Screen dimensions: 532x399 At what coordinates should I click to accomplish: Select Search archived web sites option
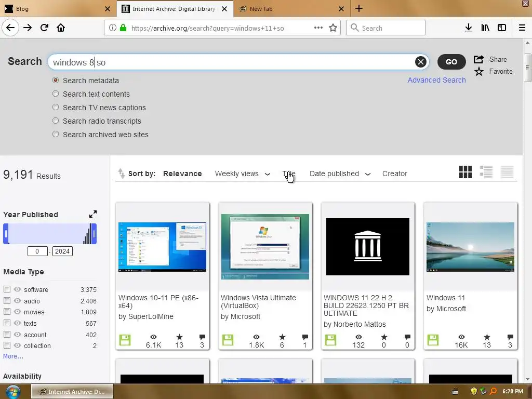coord(56,135)
